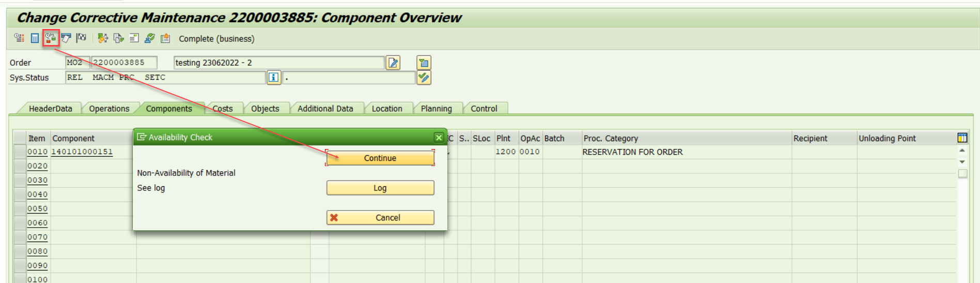Screen dimensions: 980x283
Task: Switch to the Operations tab
Action: click(x=109, y=109)
